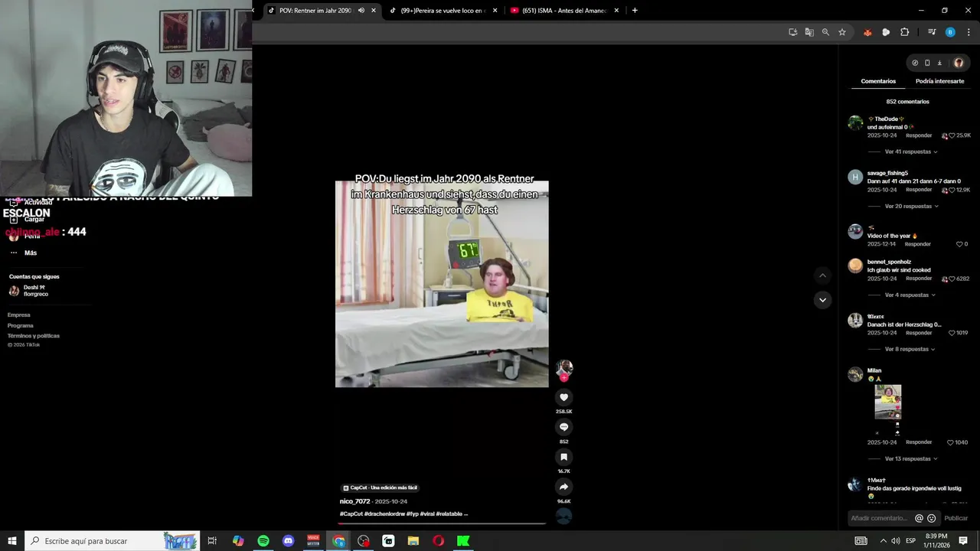980x551 pixels.
Task: Open Discord from the Windows taskbar
Action: click(289, 541)
